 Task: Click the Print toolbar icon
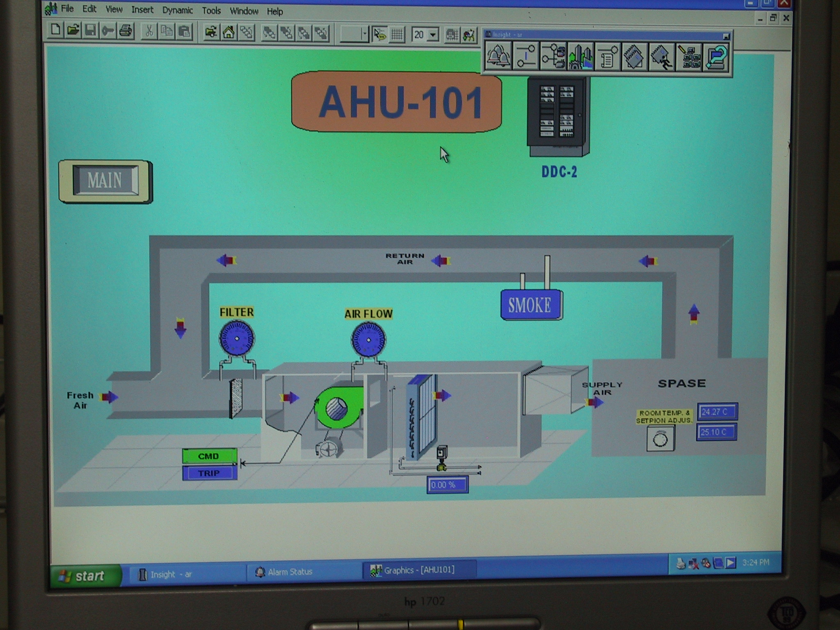[126, 31]
